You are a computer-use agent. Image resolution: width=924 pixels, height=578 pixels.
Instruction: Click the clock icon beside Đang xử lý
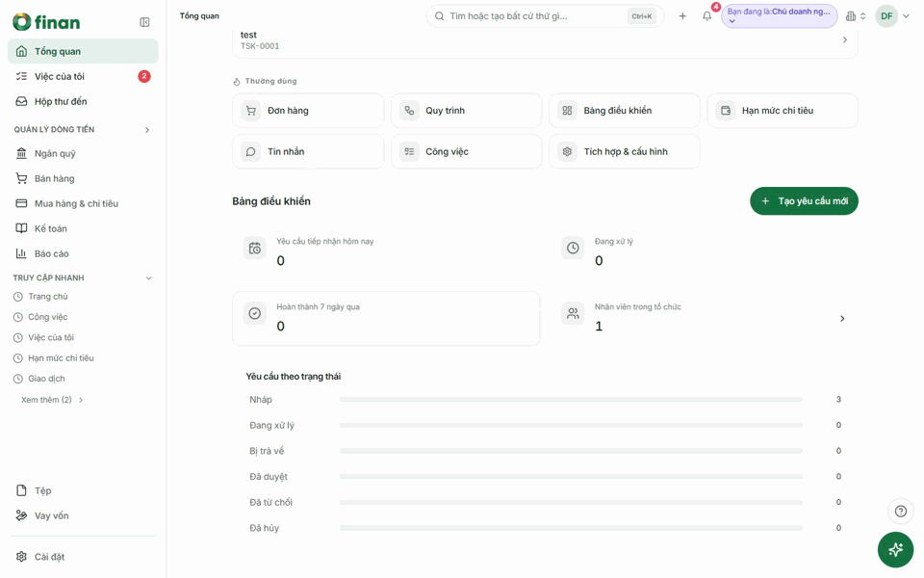[x=573, y=249]
